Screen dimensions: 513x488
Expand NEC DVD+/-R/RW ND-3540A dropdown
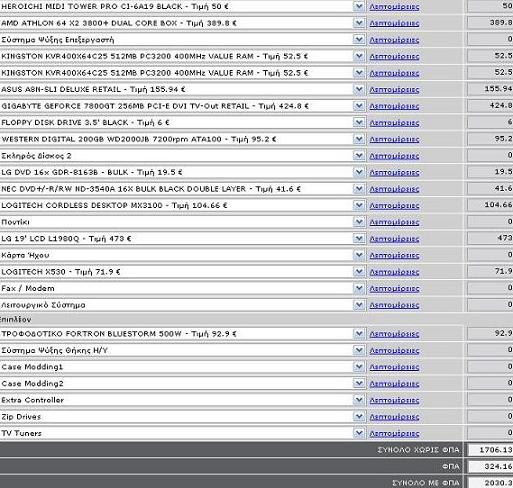359,189
